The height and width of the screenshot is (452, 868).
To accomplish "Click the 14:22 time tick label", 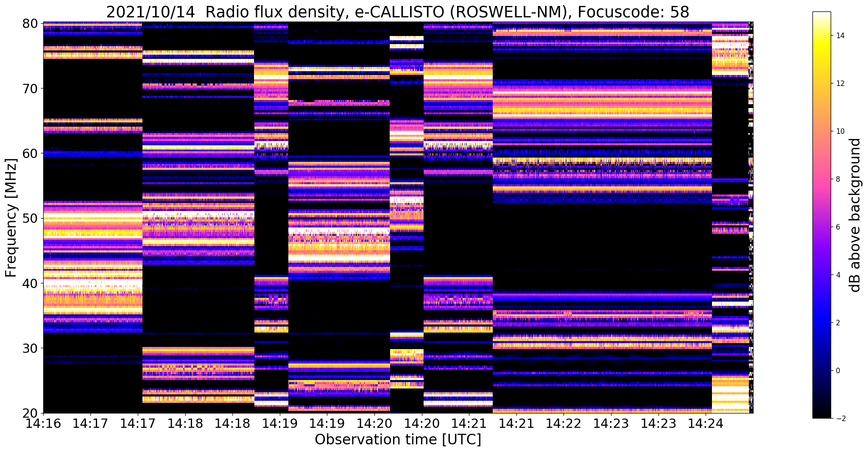I will (563, 423).
